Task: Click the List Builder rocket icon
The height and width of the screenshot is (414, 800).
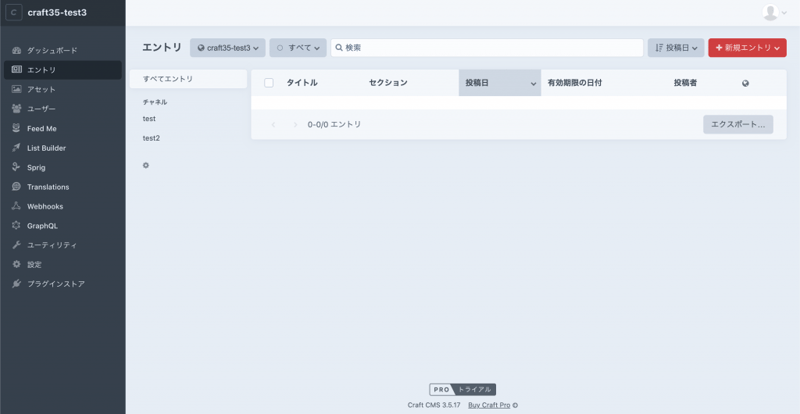Action: [16, 148]
